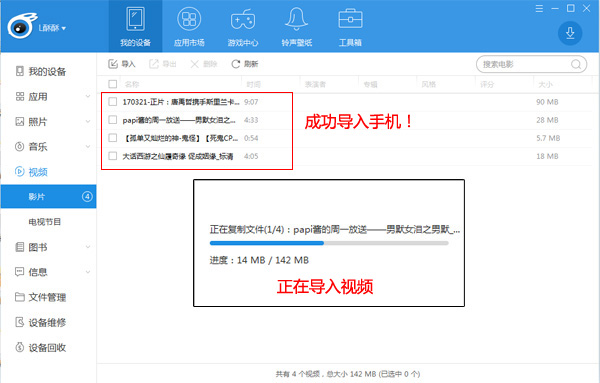Toggle the select-all checkbox in header
This screenshot has width=600, height=383.
pos(112,84)
